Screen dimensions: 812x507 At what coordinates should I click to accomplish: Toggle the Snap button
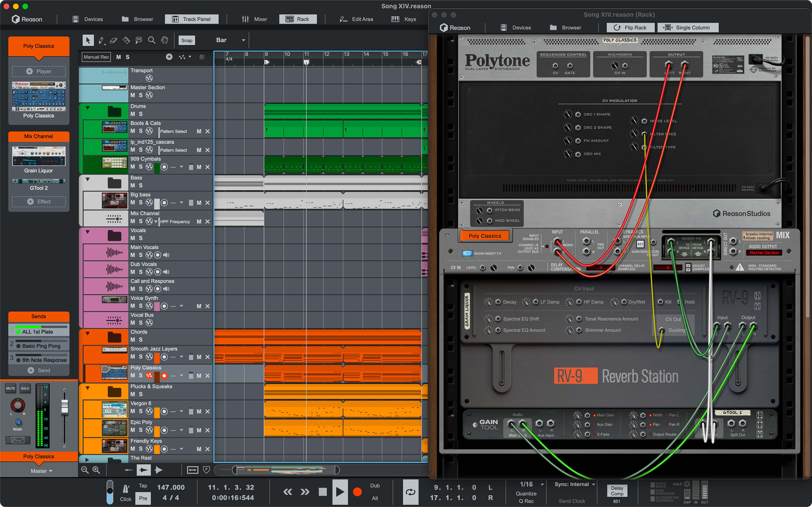tap(187, 41)
